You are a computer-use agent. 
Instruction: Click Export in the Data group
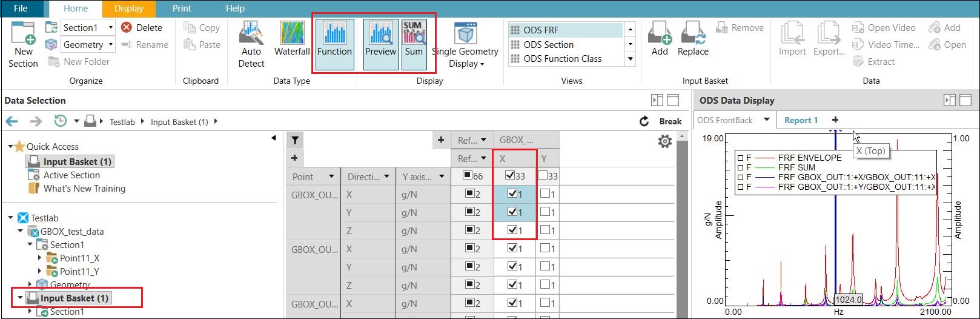829,39
